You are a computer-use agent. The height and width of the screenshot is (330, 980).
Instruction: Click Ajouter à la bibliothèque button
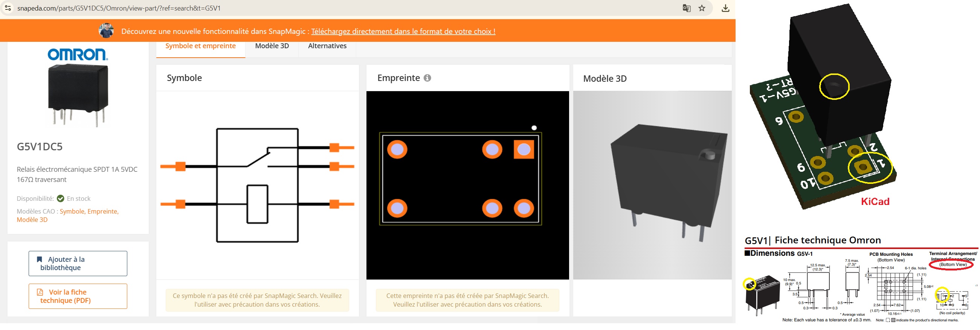coord(78,263)
